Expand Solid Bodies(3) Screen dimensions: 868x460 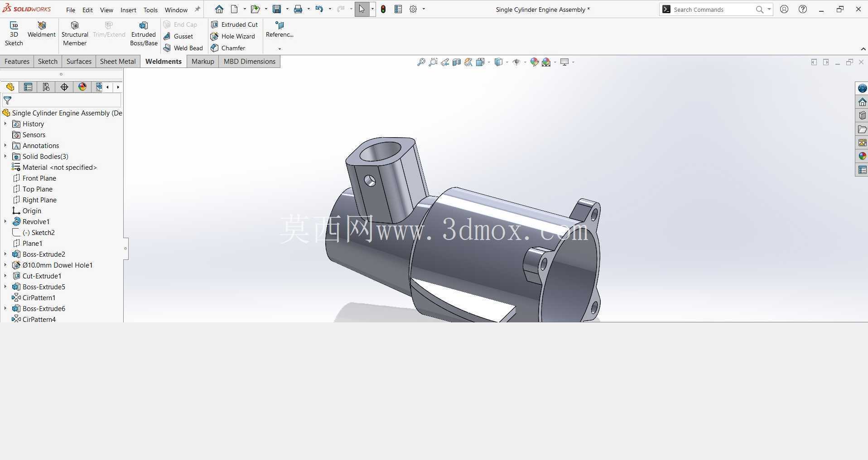point(5,156)
